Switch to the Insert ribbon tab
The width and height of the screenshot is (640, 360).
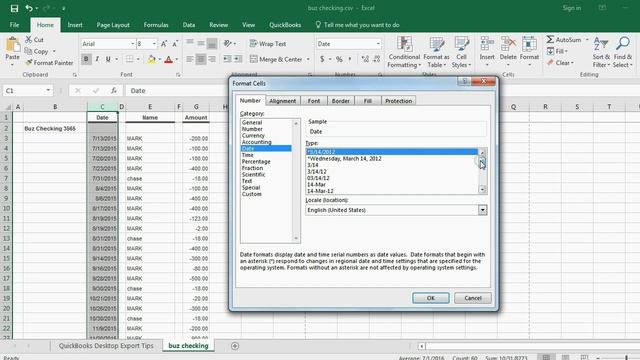coord(75,25)
